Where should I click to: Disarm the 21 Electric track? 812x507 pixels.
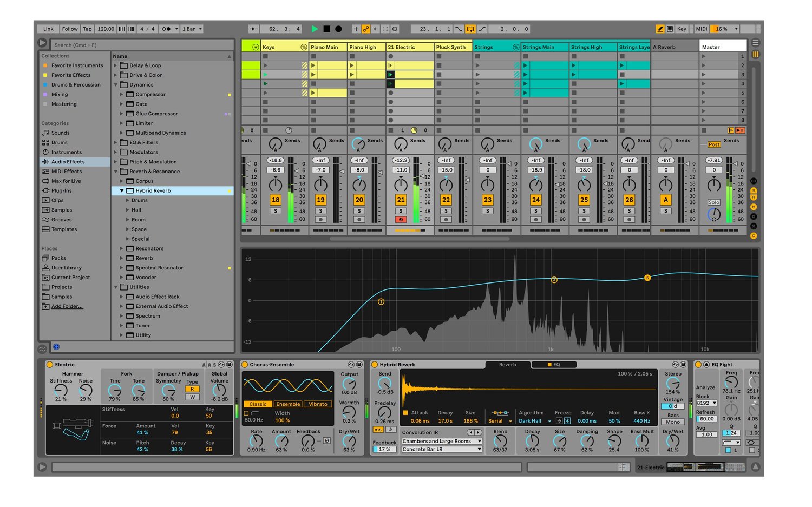tap(401, 220)
